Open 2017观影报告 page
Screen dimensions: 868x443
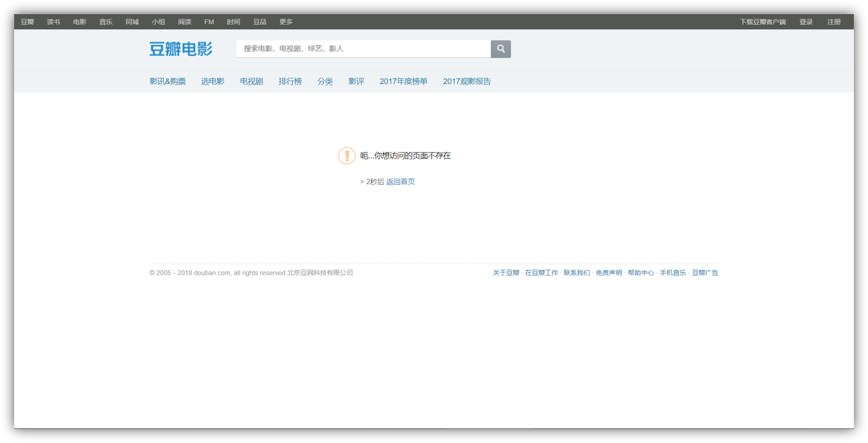pyautogui.click(x=467, y=81)
